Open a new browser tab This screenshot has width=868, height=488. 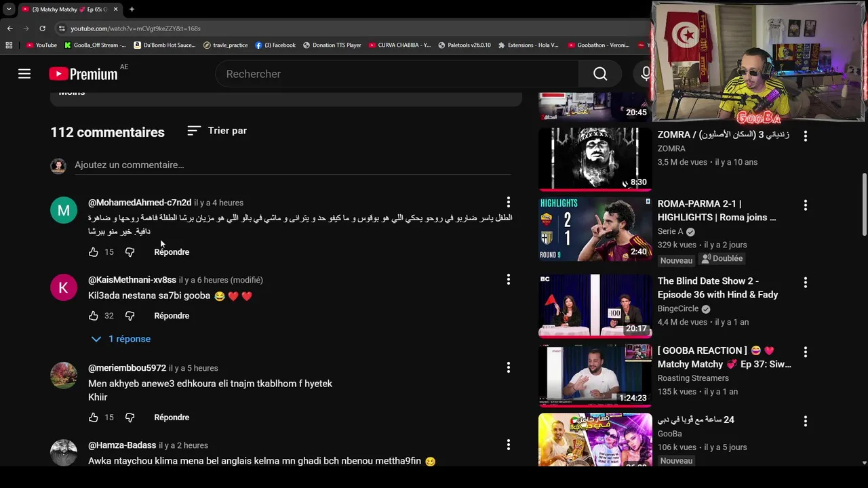(x=132, y=9)
